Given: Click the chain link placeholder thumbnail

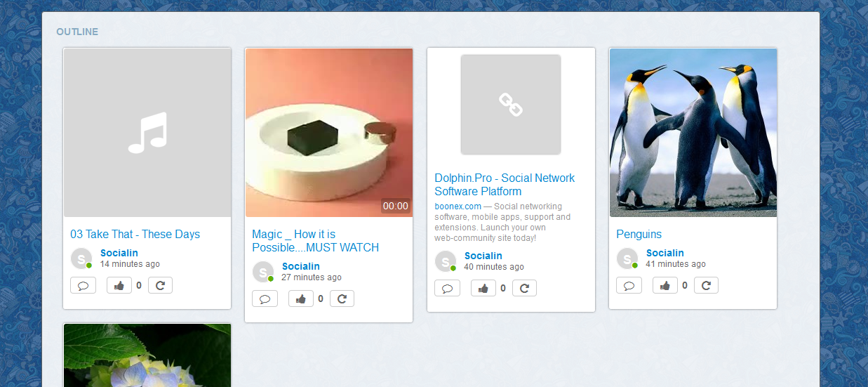Looking at the screenshot, I should pyautogui.click(x=511, y=105).
